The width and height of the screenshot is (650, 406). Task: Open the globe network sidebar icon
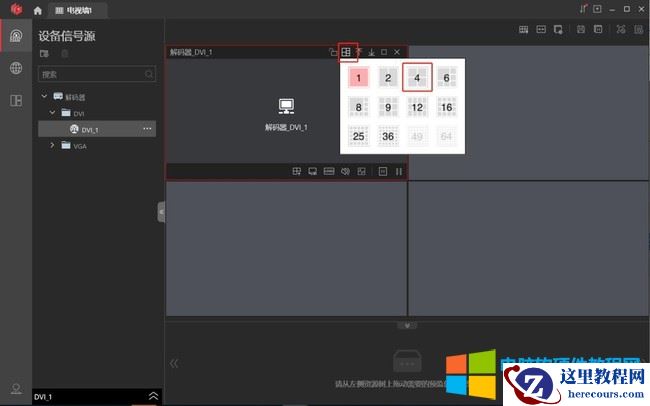pyautogui.click(x=16, y=68)
